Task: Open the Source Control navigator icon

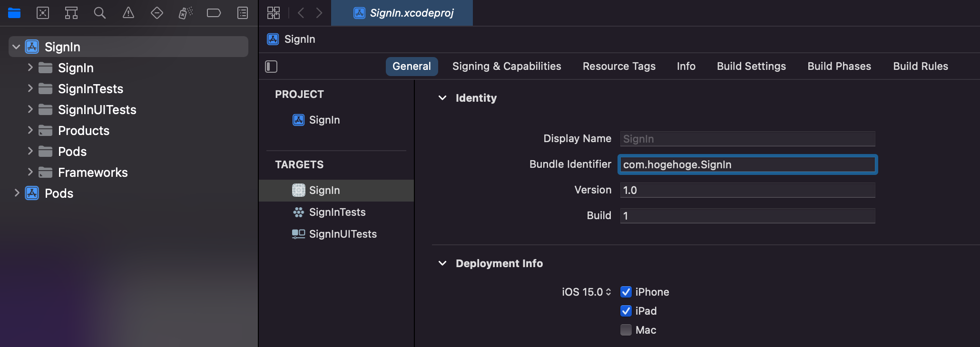Action: pyautogui.click(x=43, y=13)
